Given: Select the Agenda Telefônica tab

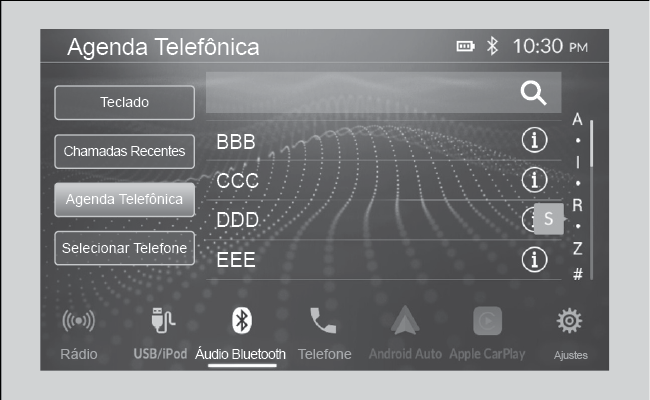Looking at the screenshot, I should [124, 200].
